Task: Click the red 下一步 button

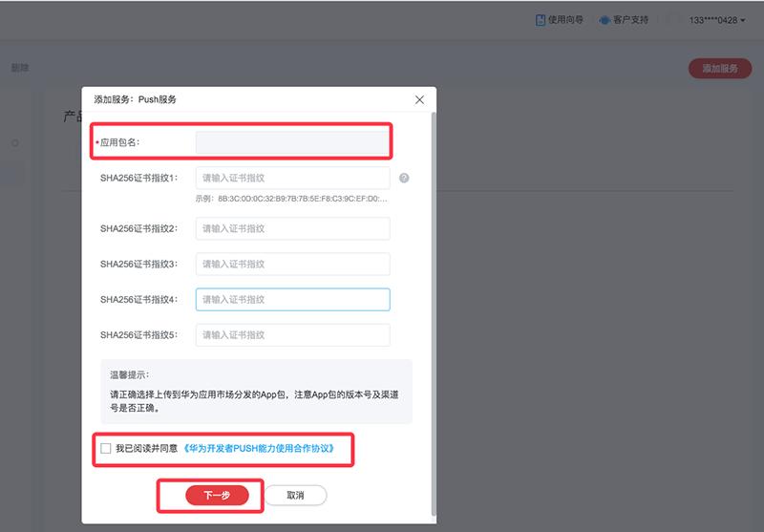Action: (217, 495)
